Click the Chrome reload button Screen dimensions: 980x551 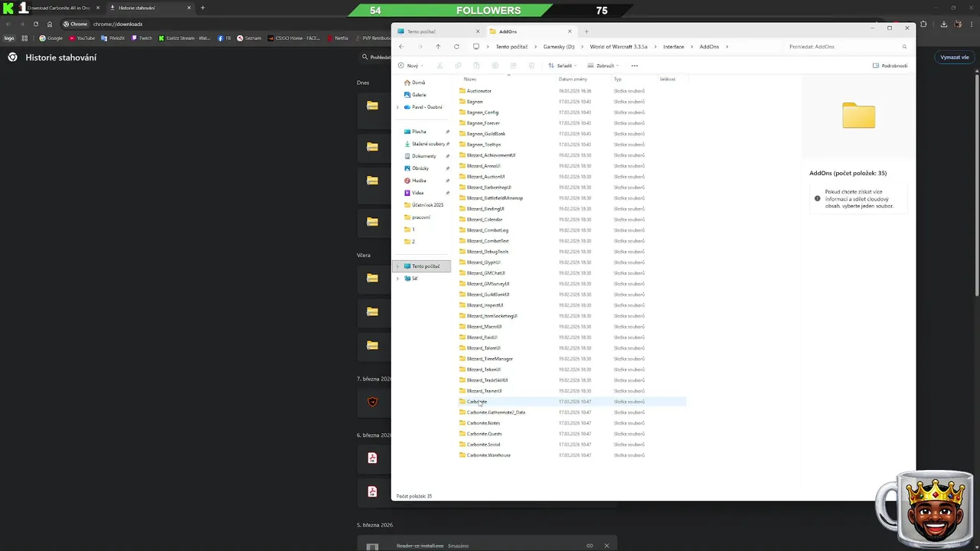pos(35,24)
